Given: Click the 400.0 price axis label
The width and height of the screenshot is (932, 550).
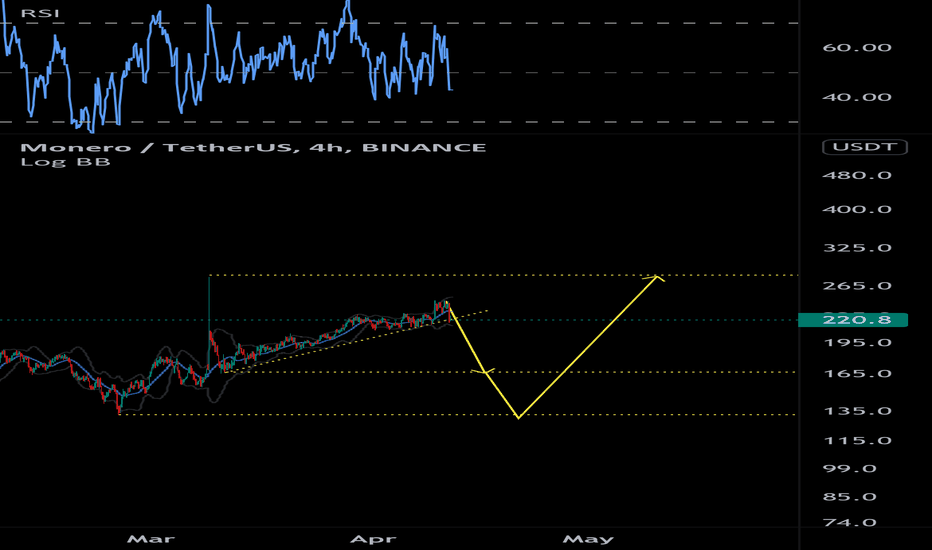Looking at the screenshot, I should coord(857,209).
